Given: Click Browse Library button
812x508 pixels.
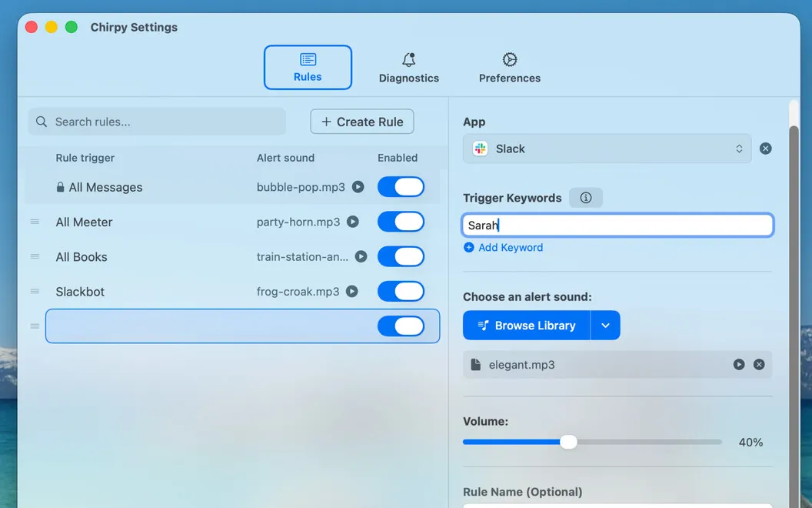Looking at the screenshot, I should pos(526,325).
